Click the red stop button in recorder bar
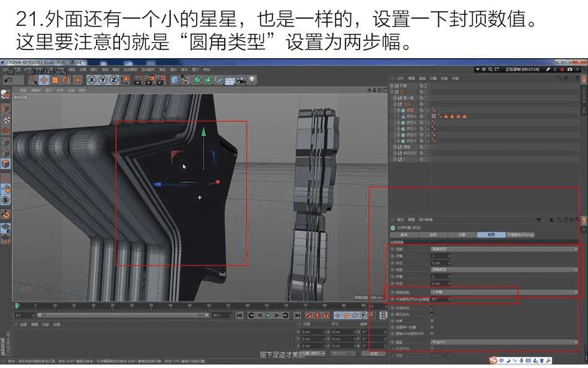Image resolution: width=588 pixels, height=368 pixels. [x=562, y=69]
